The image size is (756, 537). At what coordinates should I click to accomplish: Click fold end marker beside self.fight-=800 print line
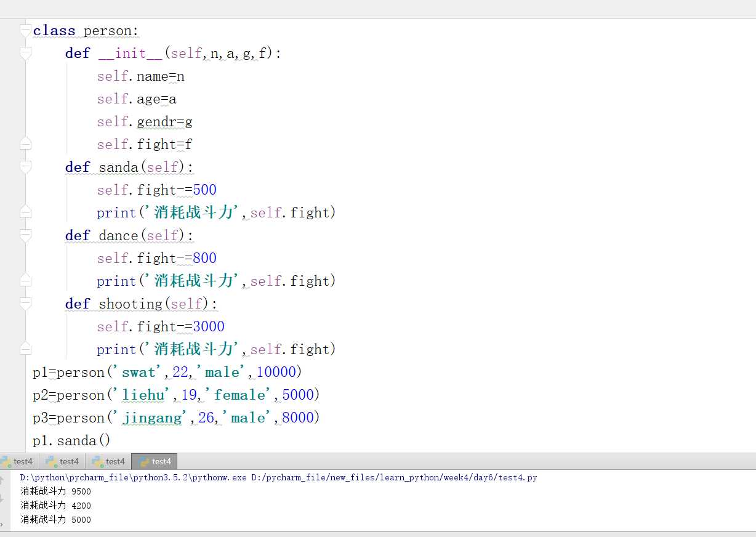coord(25,281)
